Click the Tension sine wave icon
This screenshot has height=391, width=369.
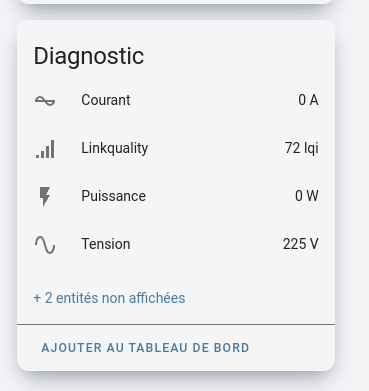click(45, 245)
